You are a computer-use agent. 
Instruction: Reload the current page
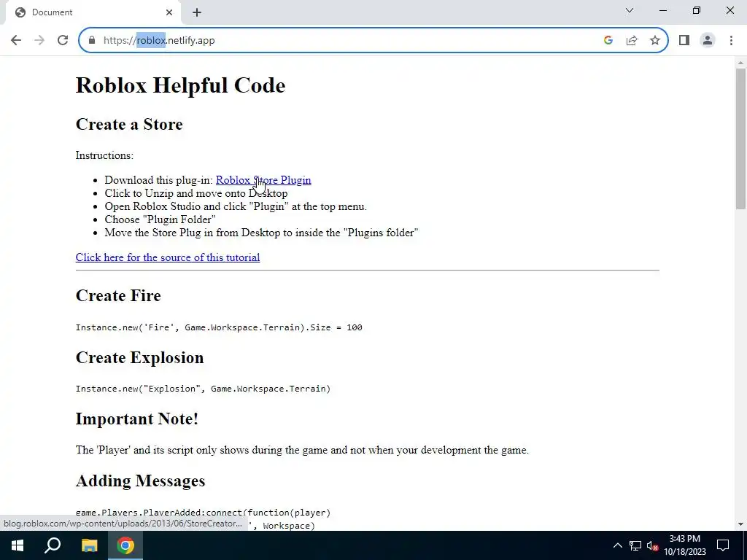pos(63,41)
